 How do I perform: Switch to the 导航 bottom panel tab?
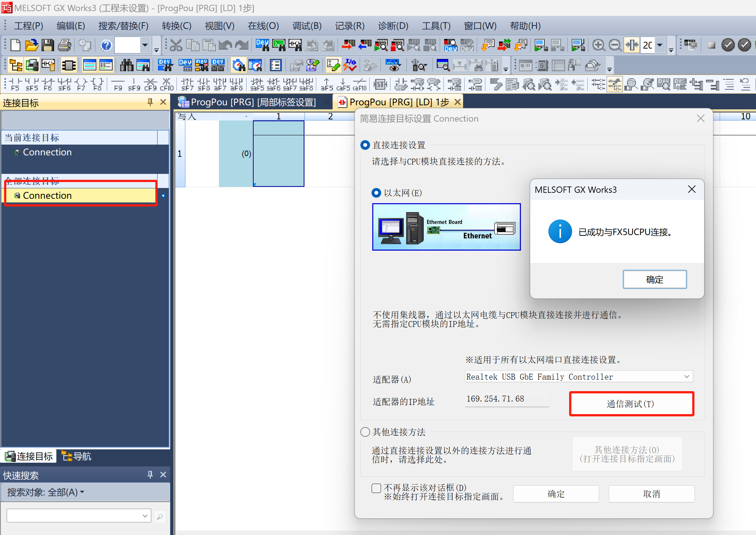click(x=76, y=456)
